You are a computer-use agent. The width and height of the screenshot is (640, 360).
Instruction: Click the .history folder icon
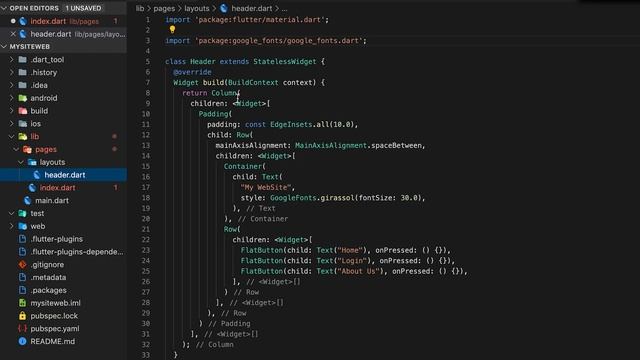tap(23, 72)
